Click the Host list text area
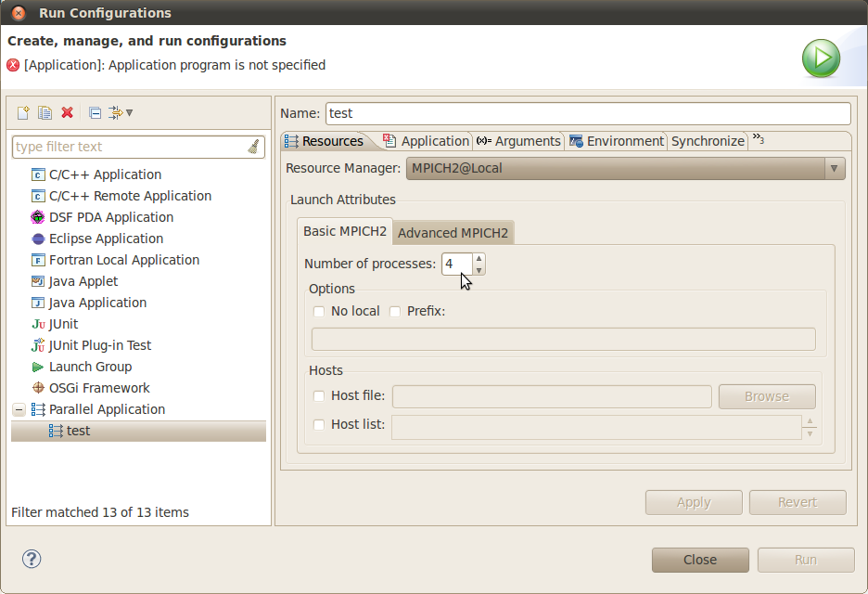This screenshot has width=868, height=594. click(x=596, y=427)
